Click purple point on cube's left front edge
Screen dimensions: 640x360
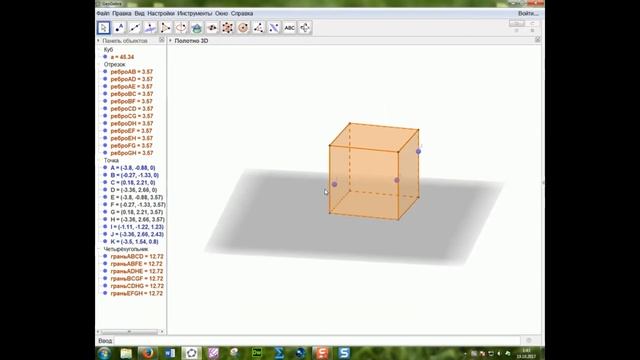click(335, 184)
